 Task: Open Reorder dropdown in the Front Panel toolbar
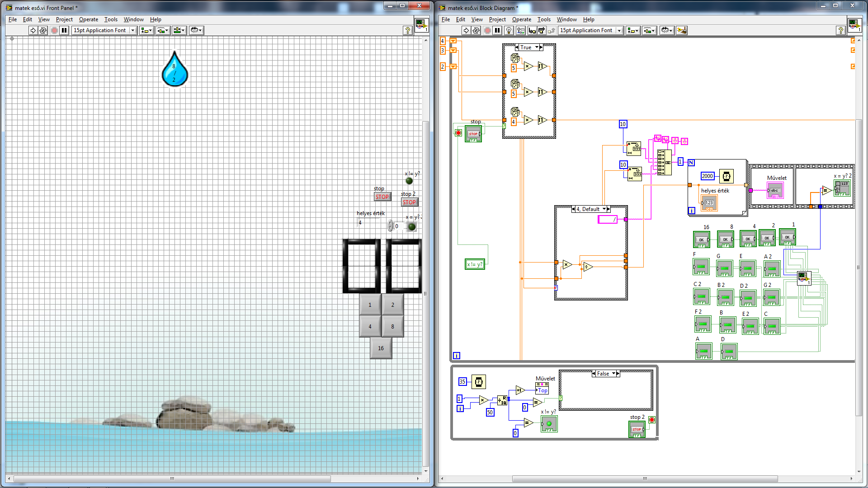click(196, 30)
